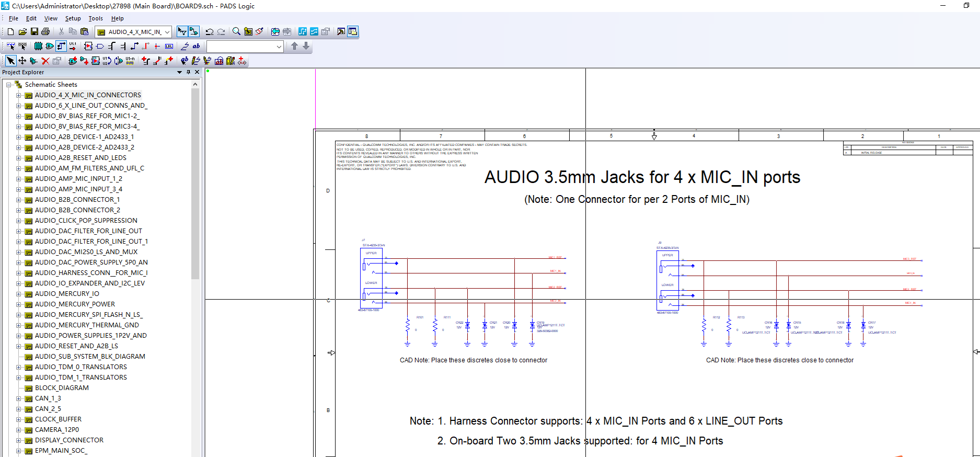This screenshot has width=980, height=457.
Task: Click the Select Nothing filter icon
Action: coord(22,47)
